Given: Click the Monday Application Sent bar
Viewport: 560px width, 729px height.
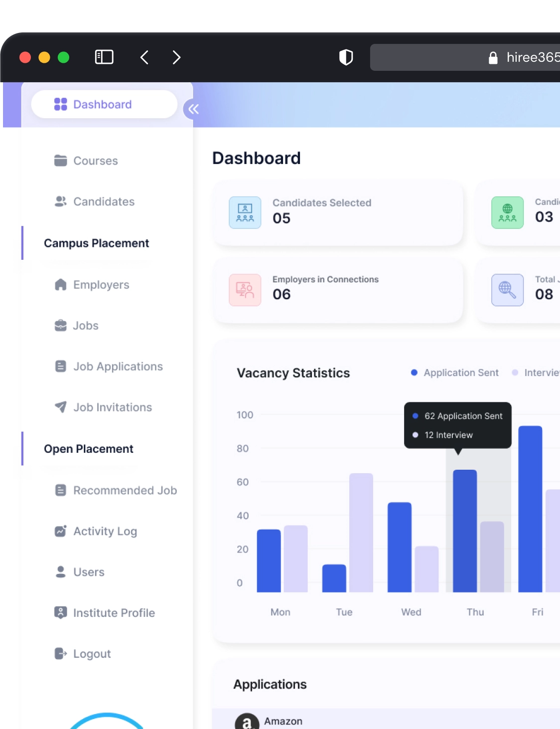Looking at the screenshot, I should coord(269,561).
